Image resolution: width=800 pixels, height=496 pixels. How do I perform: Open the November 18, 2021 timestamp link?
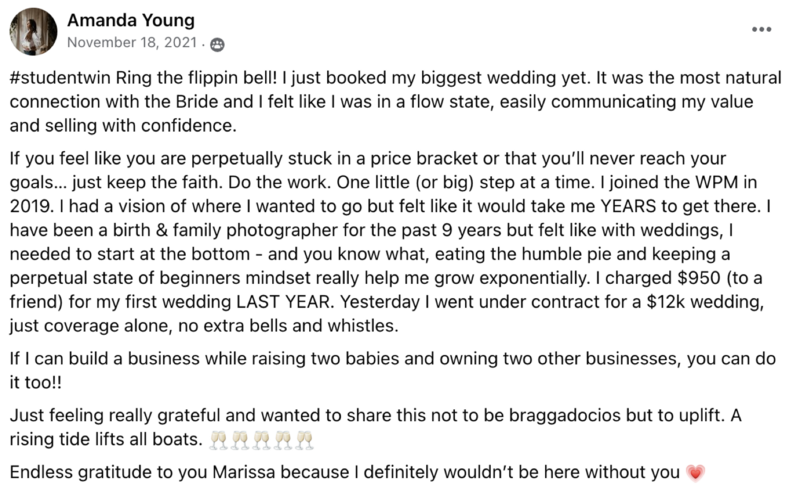(132, 42)
